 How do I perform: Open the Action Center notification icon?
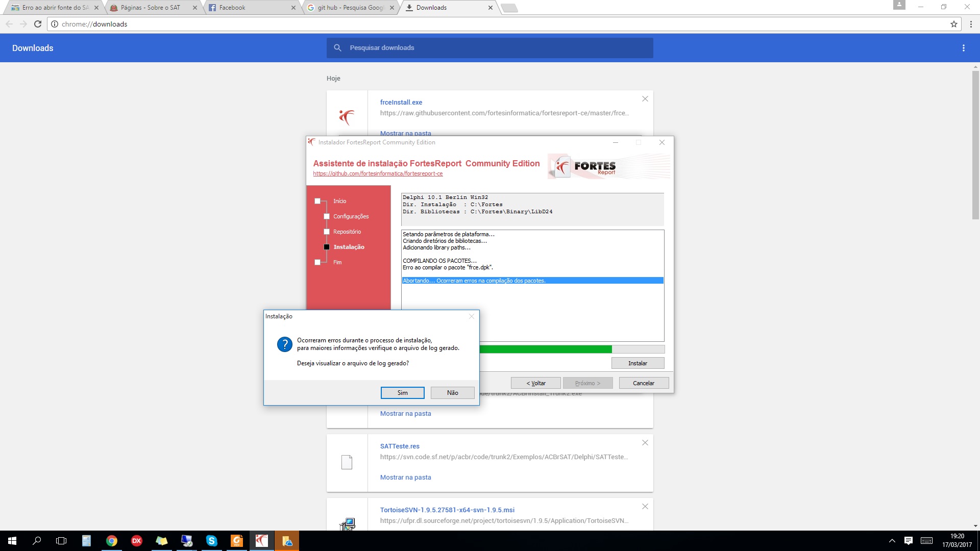[x=909, y=541]
